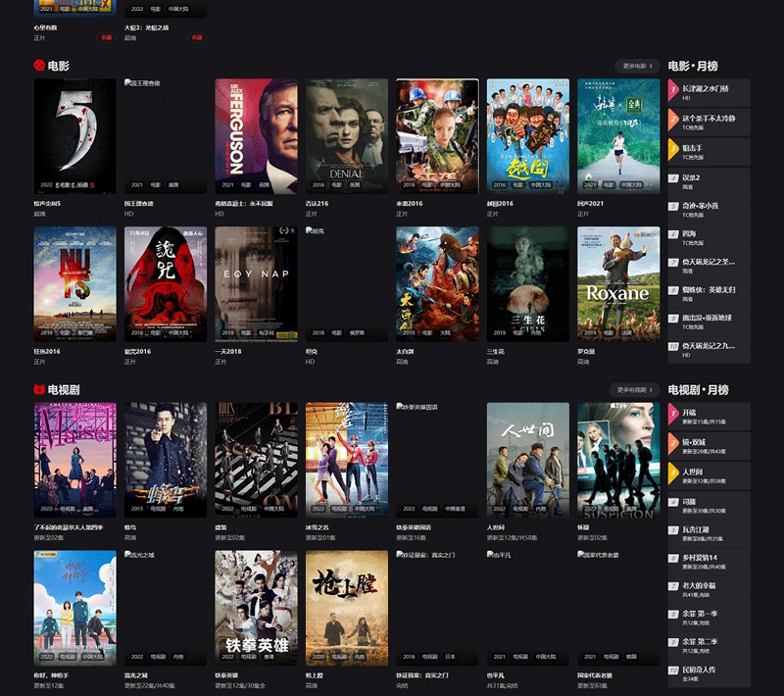784x696 pixels.
Task: Open 老大的幸福 ranking entry
Action: tap(709, 589)
